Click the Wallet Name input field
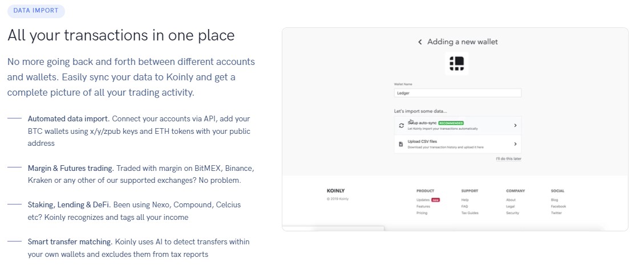The image size is (644, 270). pos(457,93)
